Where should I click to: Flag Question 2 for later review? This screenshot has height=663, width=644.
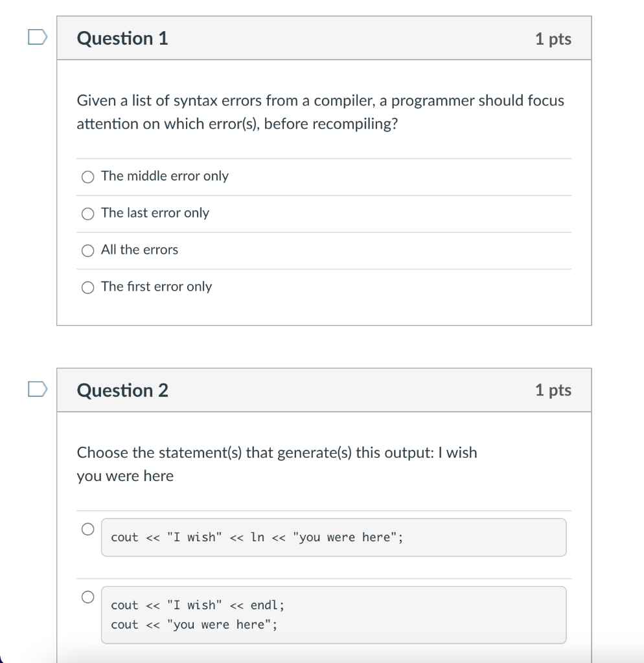tap(38, 390)
